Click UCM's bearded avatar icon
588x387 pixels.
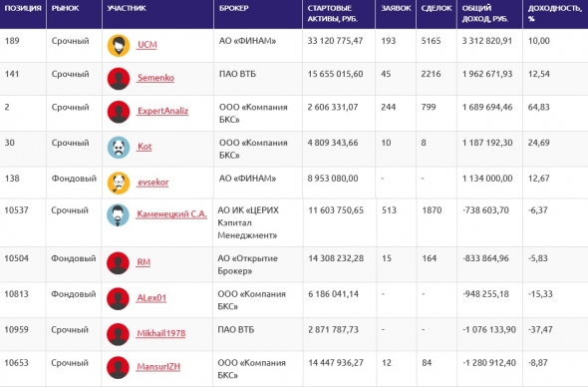[119, 46]
